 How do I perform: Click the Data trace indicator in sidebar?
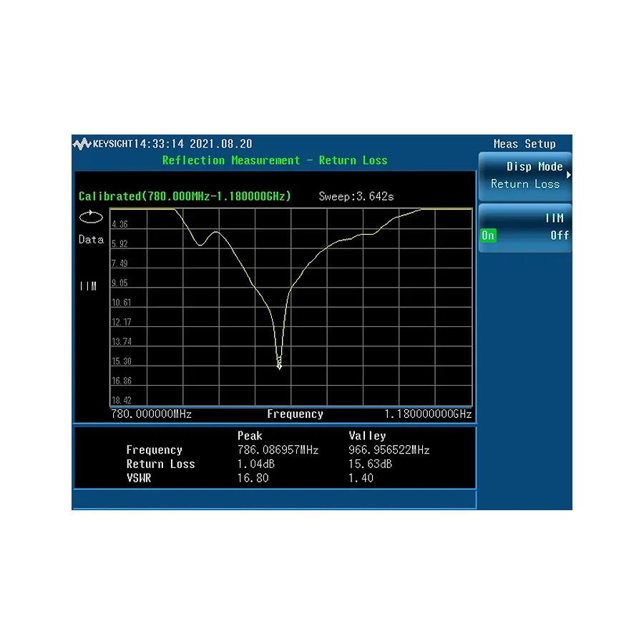(90, 240)
